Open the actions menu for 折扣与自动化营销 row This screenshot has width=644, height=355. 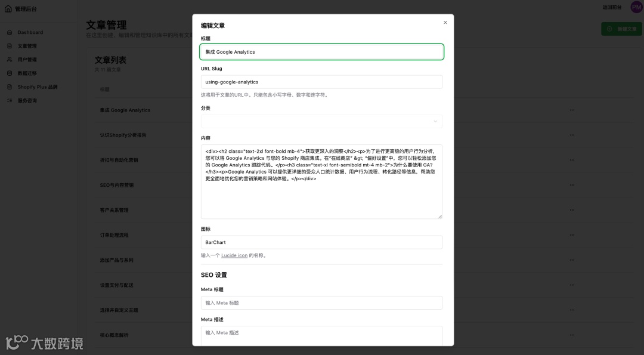(572, 160)
